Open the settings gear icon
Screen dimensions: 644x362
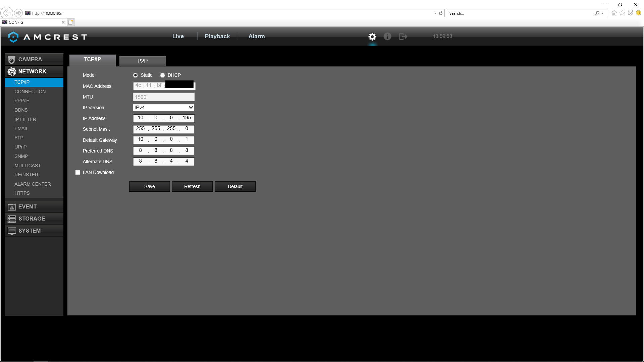click(x=372, y=37)
